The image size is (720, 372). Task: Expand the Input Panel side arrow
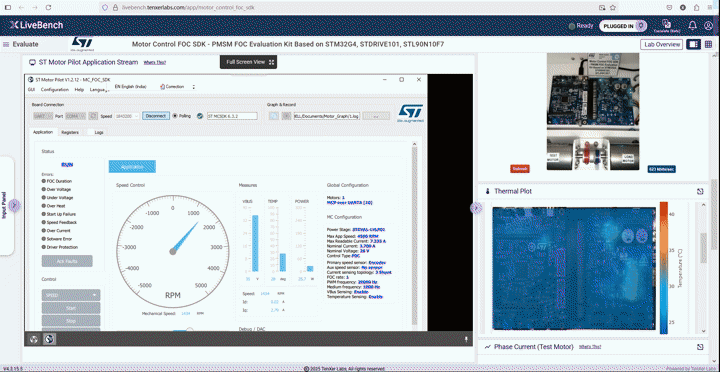[x=14, y=206]
